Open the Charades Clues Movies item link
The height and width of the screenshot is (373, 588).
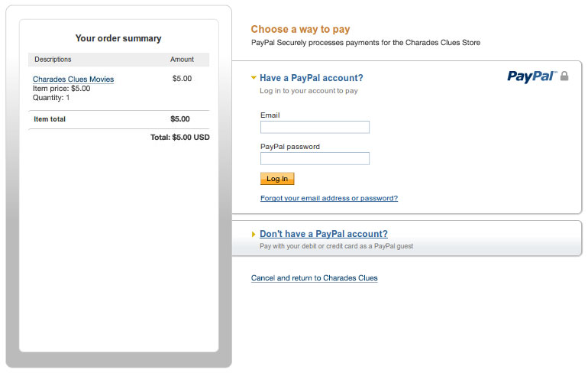point(73,79)
